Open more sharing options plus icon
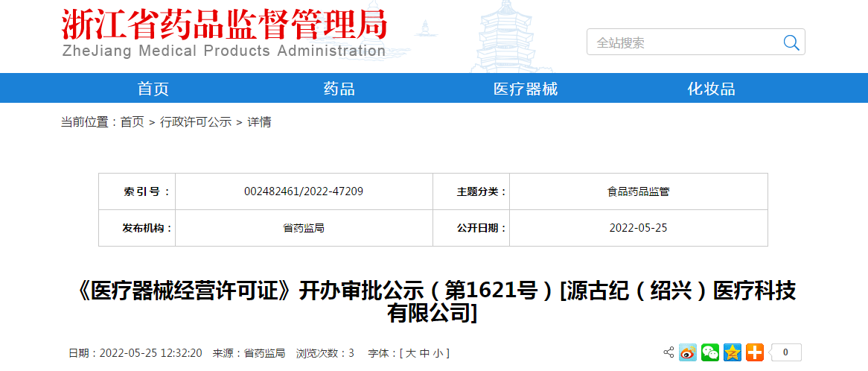The image size is (868, 371). tap(755, 352)
